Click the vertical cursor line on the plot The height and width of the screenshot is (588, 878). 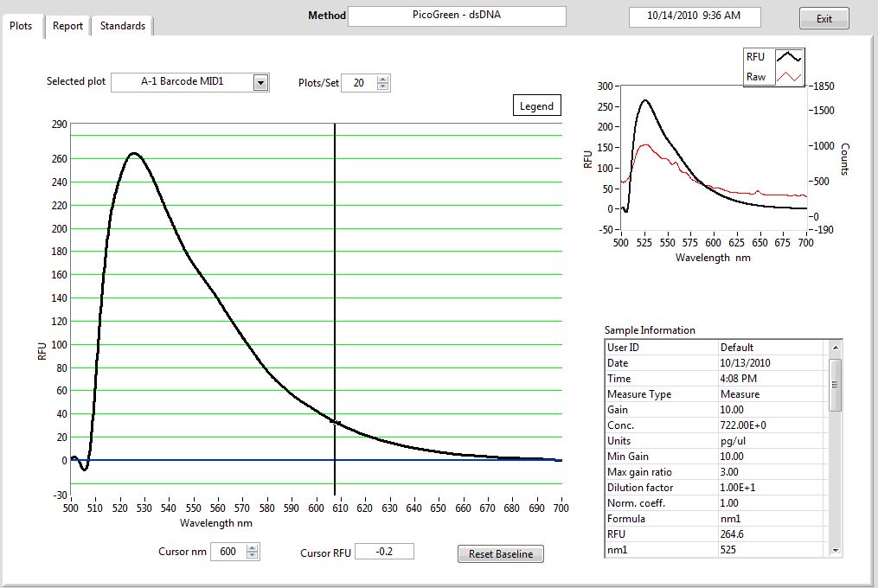(x=335, y=309)
